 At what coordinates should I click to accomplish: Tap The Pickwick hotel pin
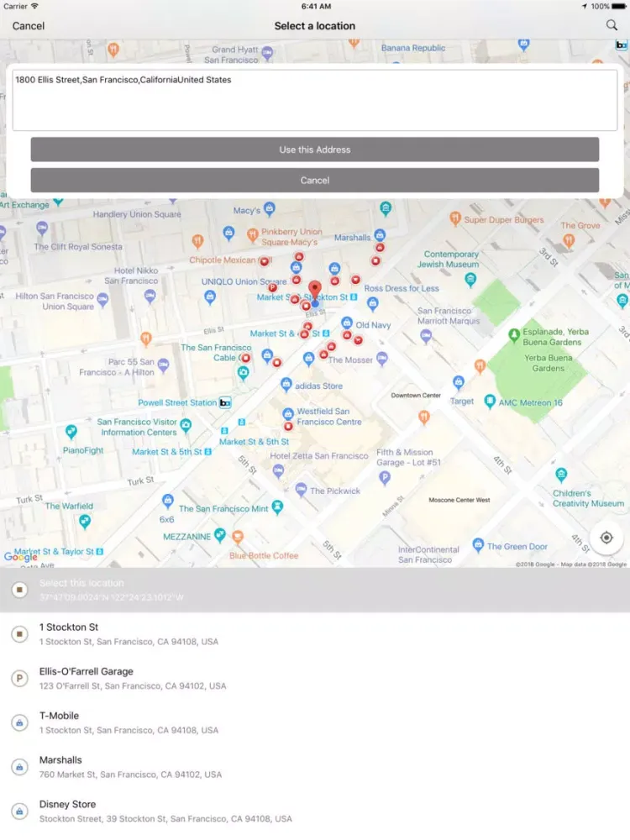tap(301, 489)
